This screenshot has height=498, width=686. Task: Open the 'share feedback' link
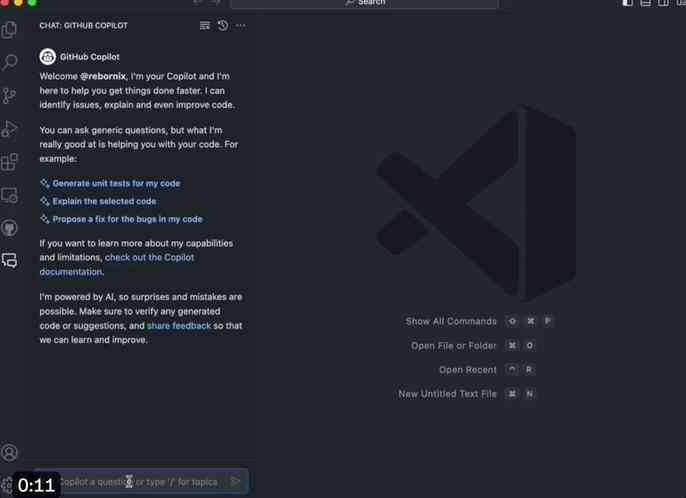(179, 326)
